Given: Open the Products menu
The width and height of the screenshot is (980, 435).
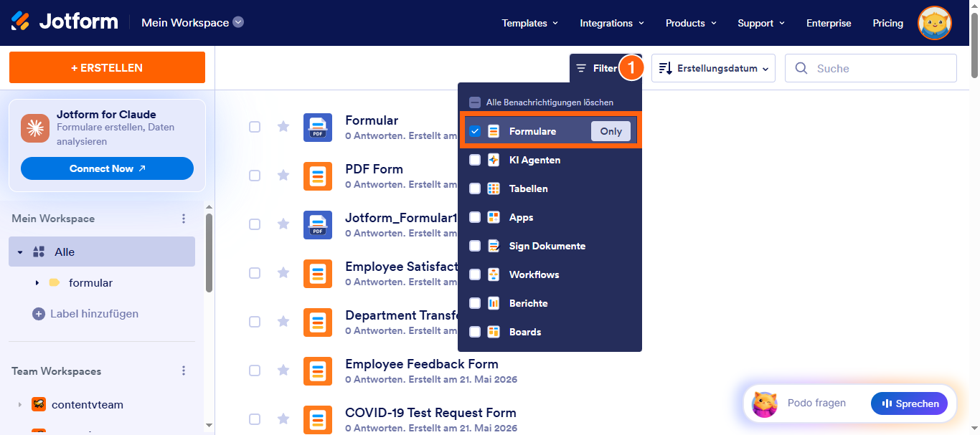Looking at the screenshot, I should pyautogui.click(x=691, y=23).
